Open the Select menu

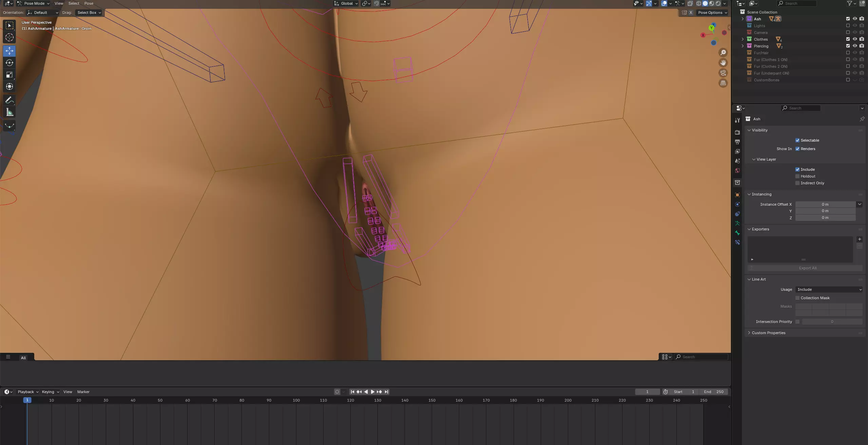(74, 3)
